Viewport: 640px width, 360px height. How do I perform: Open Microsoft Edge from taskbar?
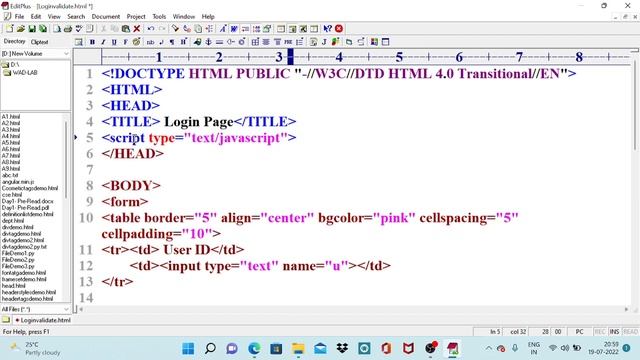click(254, 348)
